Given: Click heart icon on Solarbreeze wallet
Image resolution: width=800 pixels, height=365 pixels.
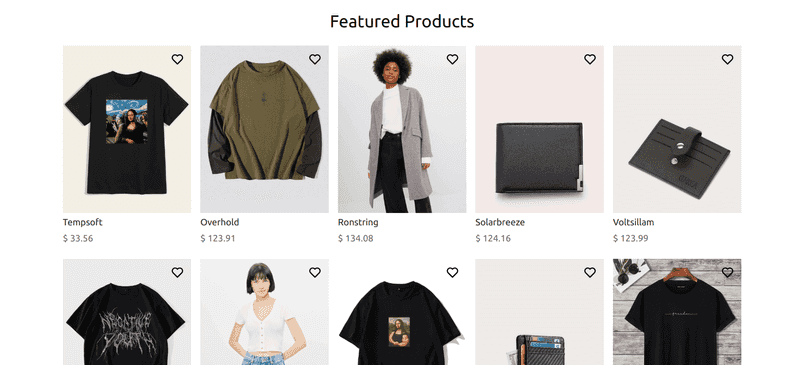Looking at the screenshot, I should 590,59.
